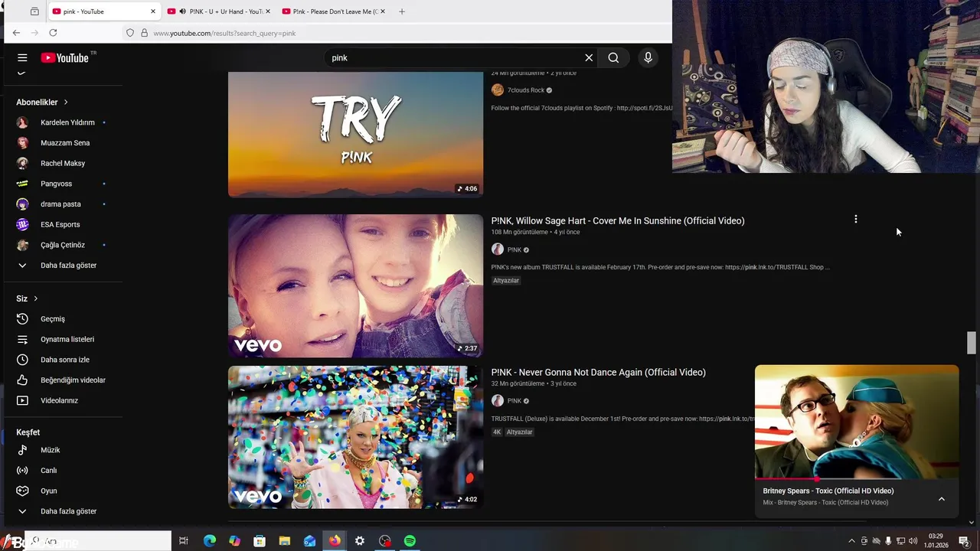Launch Microsoft Edge from taskbar
Screen dimensions: 980x551
(x=210, y=541)
